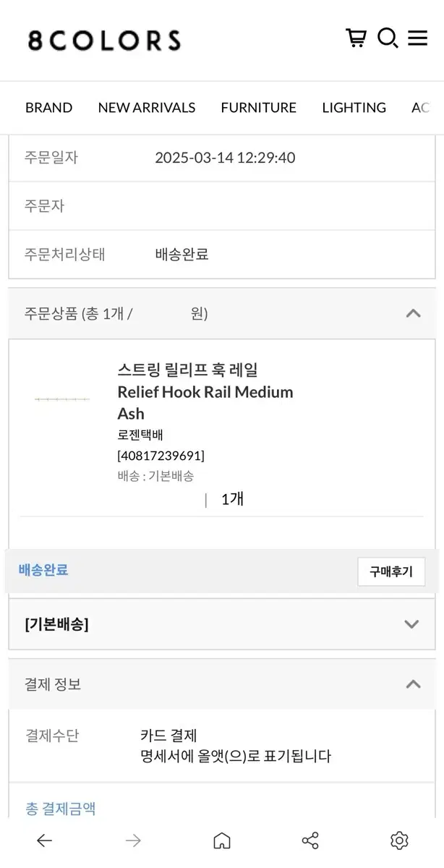The height and width of the screenshot is (868, 444).
Task: Tap the hook rail product thumbnail
Action: 62,399
